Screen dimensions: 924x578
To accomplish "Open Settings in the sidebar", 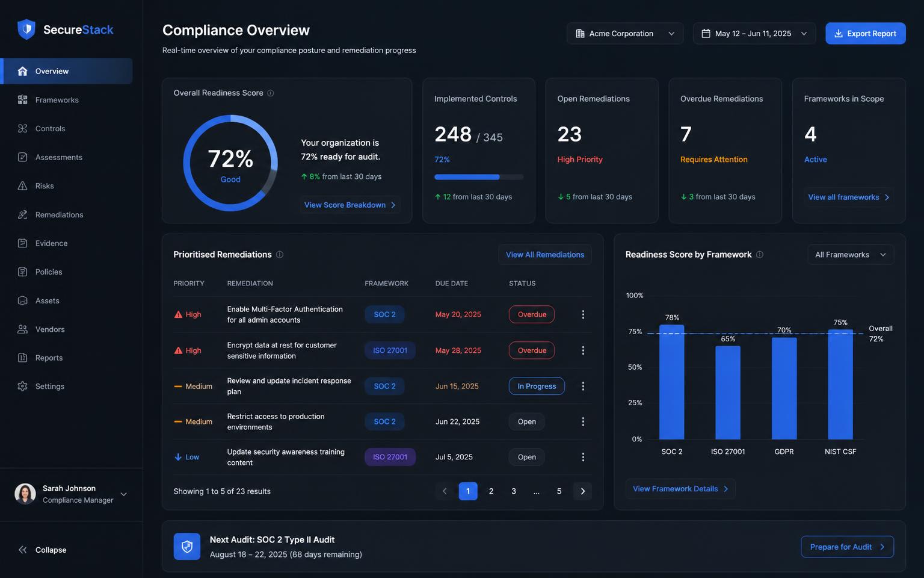I will (x=66, y=387).
